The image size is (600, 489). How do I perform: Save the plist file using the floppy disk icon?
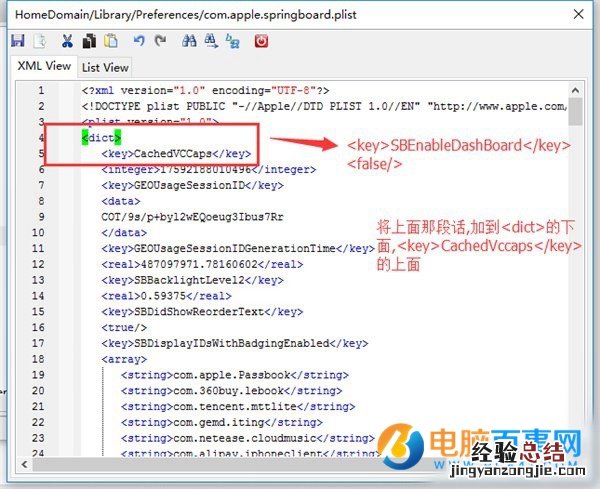pyautogui.click(x=18, y=41)
